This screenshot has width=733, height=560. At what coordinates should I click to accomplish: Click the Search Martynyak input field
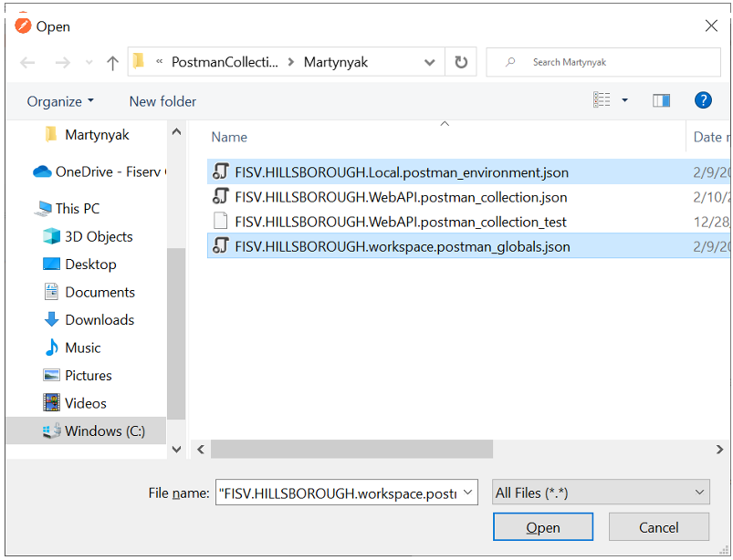click(x=603, y=62)
